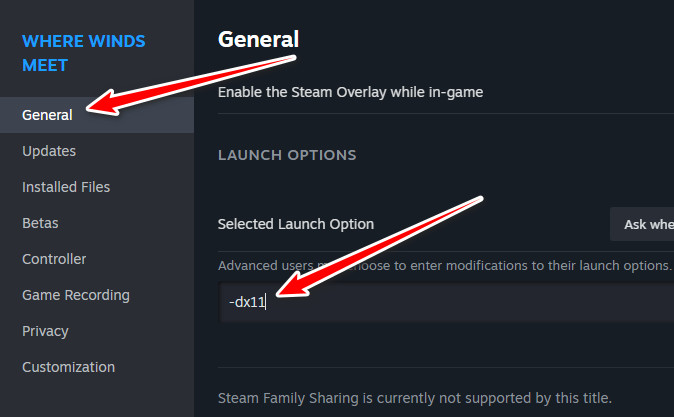Expand the Selected Launch Option dropdown
The width and height of the screenshot is (674, 417).
(x=642, y=224)
